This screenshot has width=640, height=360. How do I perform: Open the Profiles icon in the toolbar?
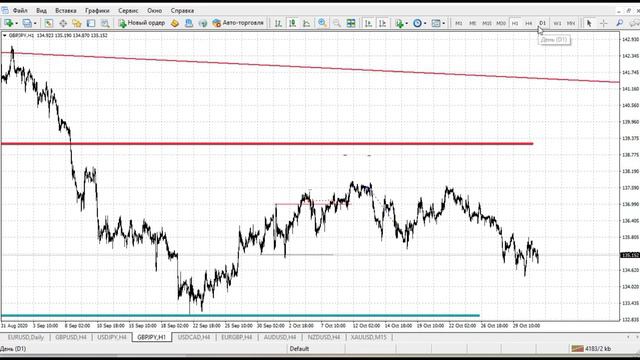(x=27, y=23)
